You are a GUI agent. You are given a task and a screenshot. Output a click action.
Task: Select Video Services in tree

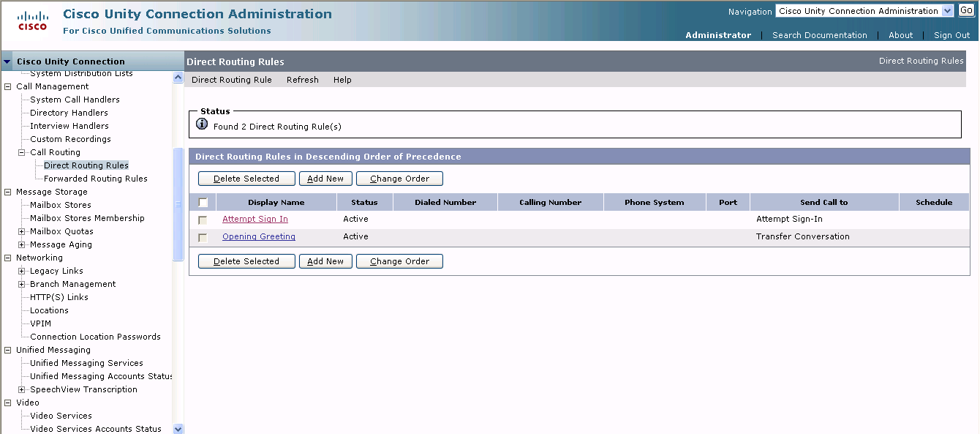pyautogui.click(x=61, y=416)
